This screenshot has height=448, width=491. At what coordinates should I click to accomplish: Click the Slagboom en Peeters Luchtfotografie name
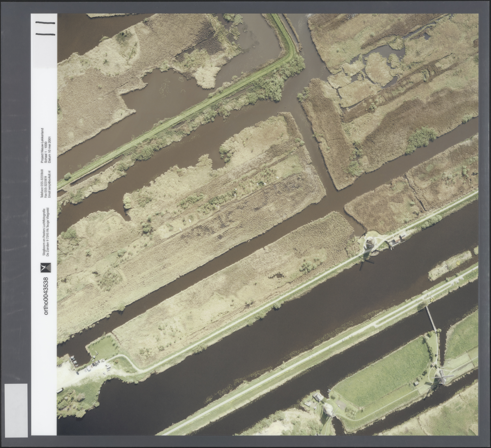coord(44,232)
